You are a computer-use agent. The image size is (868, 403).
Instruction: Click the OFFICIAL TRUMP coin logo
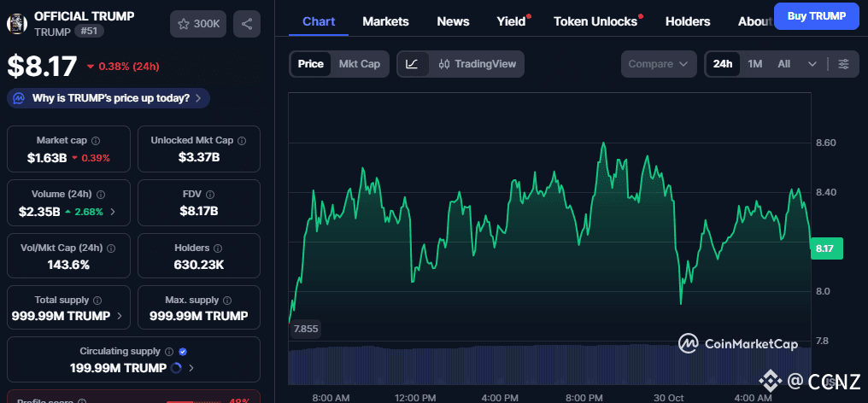coord(16,23)
